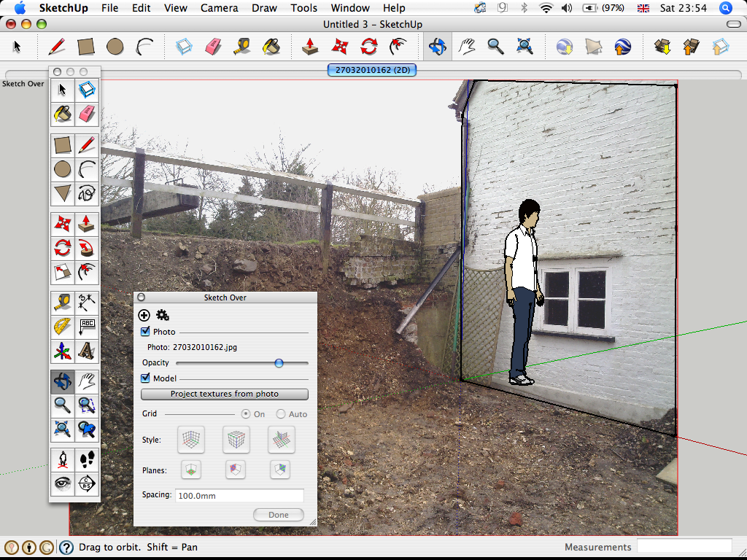Click the Previous view tool icon
The image size is (747, 560).
[87, 429]
